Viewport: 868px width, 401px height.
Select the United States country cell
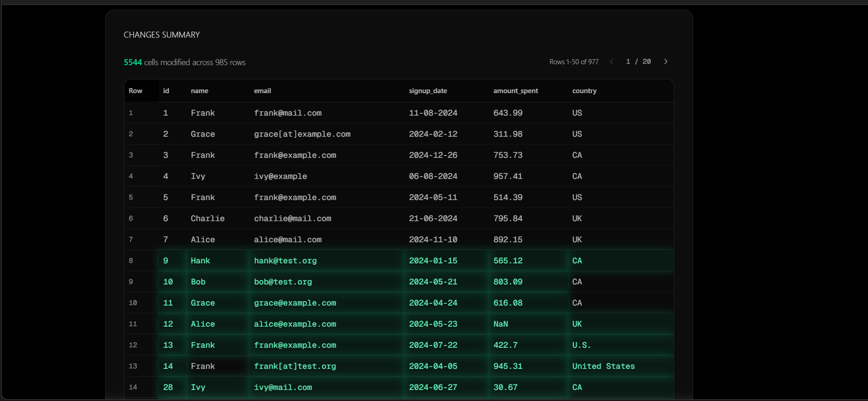603,366
